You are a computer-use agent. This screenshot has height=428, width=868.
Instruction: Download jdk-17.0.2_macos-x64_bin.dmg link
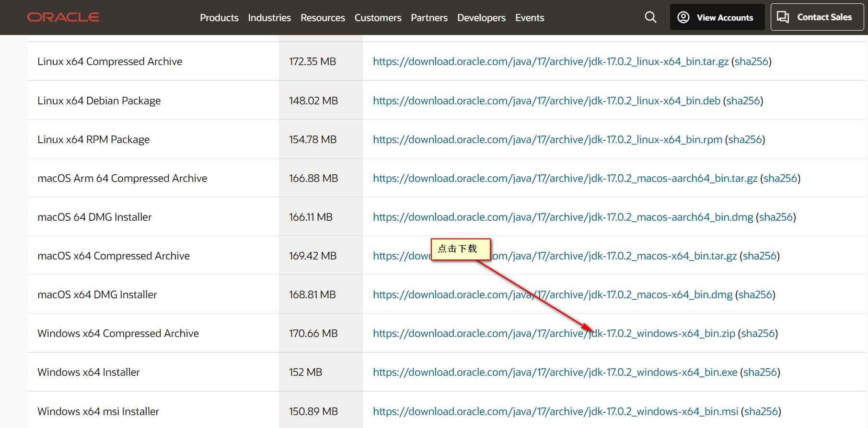[x=553, y=294]
